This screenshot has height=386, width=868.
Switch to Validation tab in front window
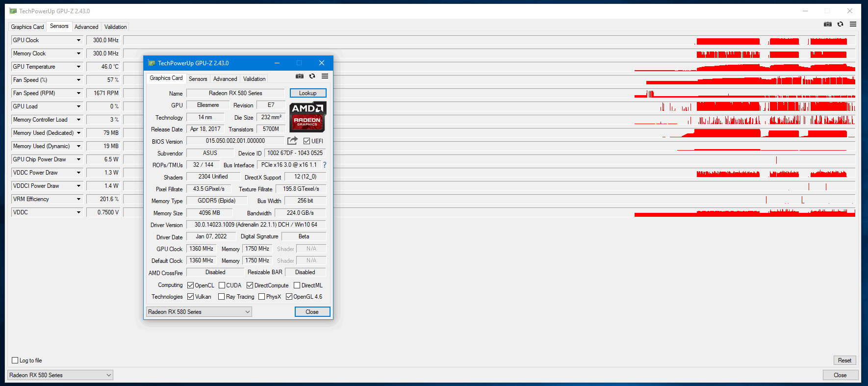(255, 79)
